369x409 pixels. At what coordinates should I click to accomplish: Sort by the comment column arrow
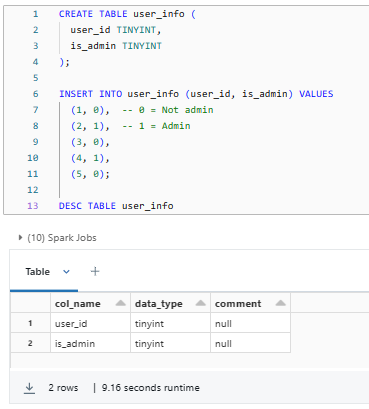tap(281, 303)
